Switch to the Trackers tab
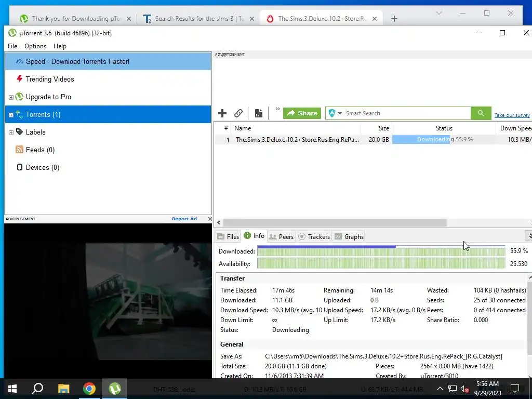532x399 pixels. pos(314,237)
